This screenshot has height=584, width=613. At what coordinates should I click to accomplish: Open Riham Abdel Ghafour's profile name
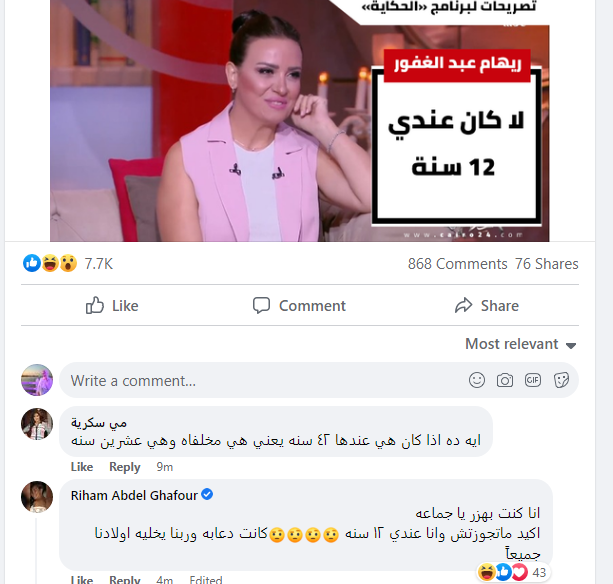(134, 495)
